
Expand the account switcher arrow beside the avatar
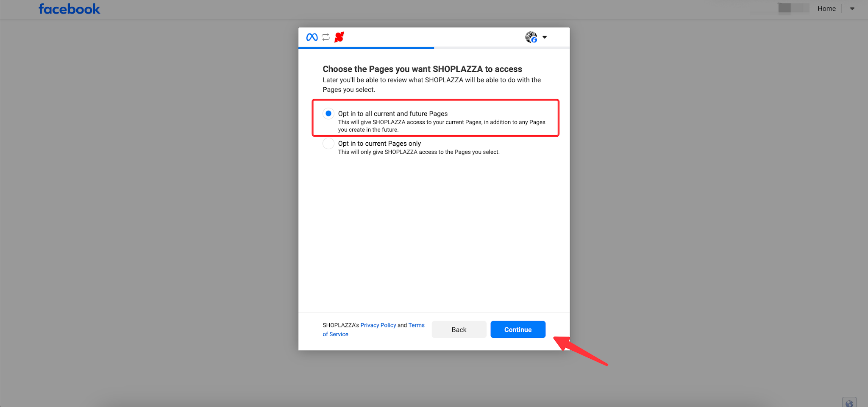[545, 37]
